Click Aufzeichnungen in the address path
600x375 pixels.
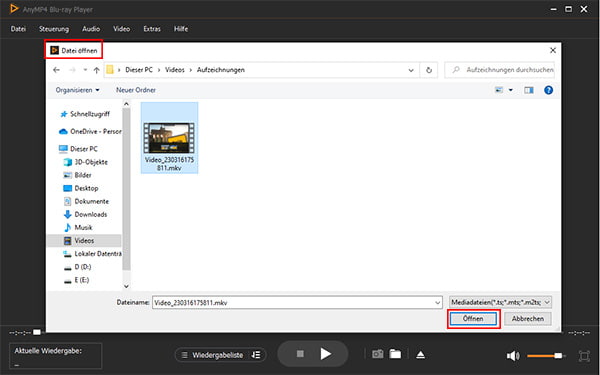coord(220,70)
